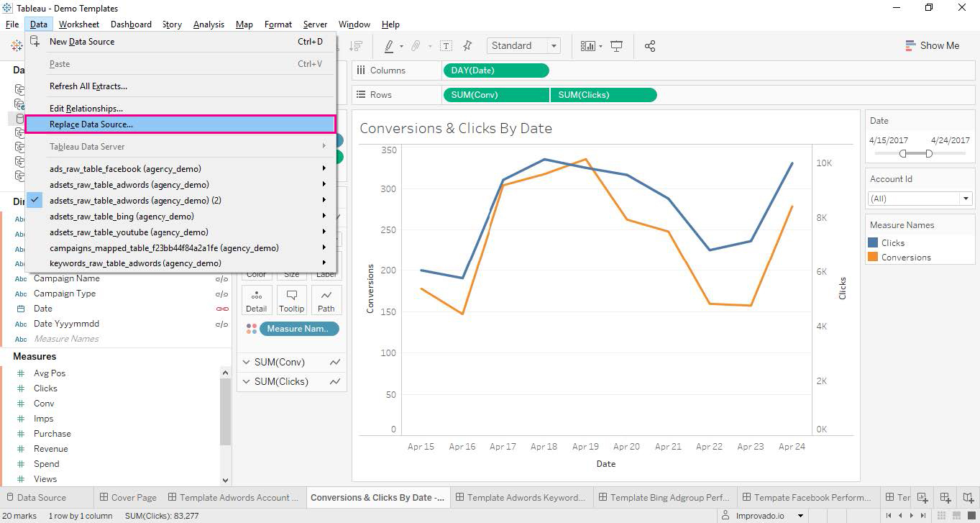Click link icon beside Date Yyyymmdd

222,324
